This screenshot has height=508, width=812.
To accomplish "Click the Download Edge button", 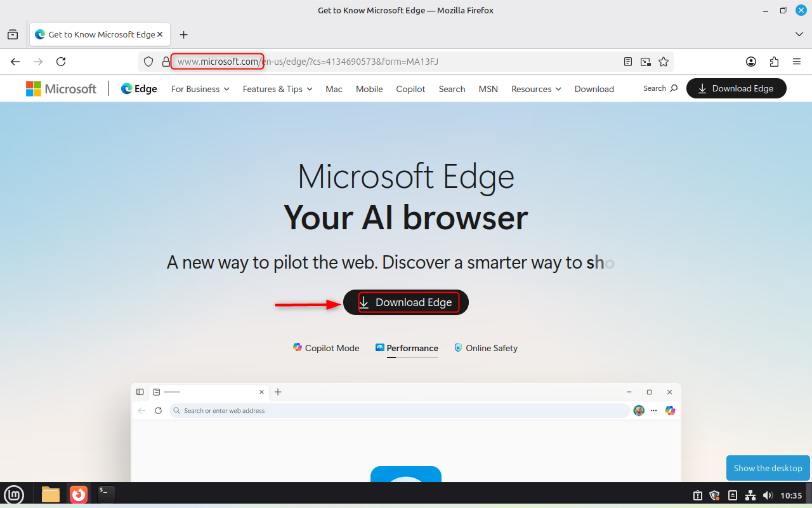I will coord(405,302).
